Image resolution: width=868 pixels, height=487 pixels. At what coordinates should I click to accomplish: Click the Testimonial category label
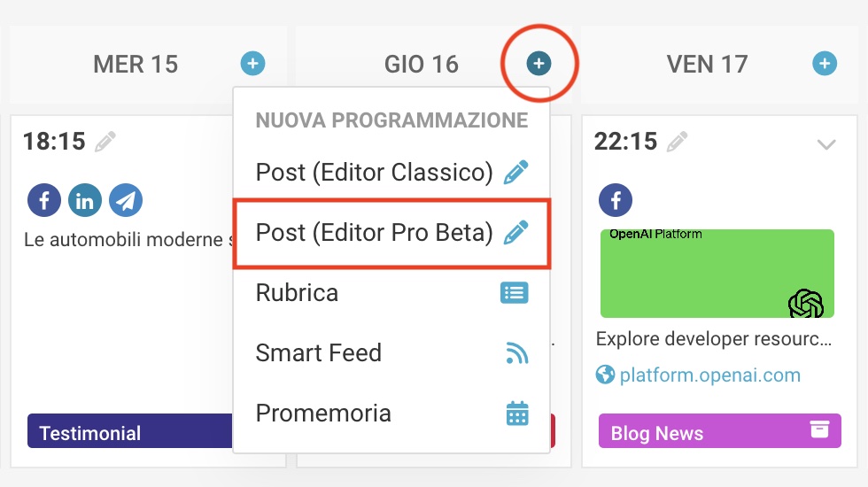coord(90,433)
